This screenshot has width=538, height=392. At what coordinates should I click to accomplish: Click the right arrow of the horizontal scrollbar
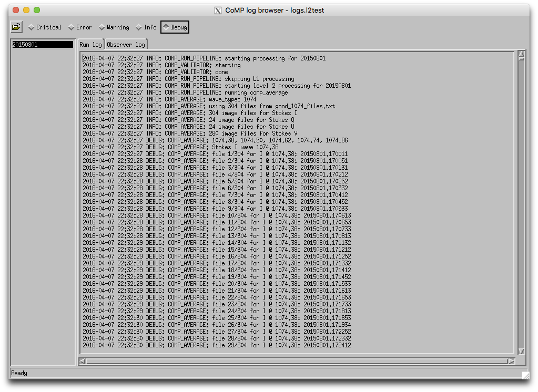click(512, 361)
